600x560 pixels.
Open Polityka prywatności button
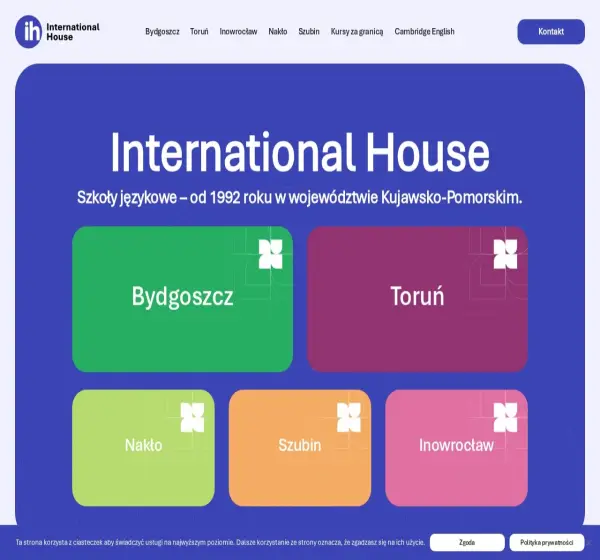coord(547,542)
